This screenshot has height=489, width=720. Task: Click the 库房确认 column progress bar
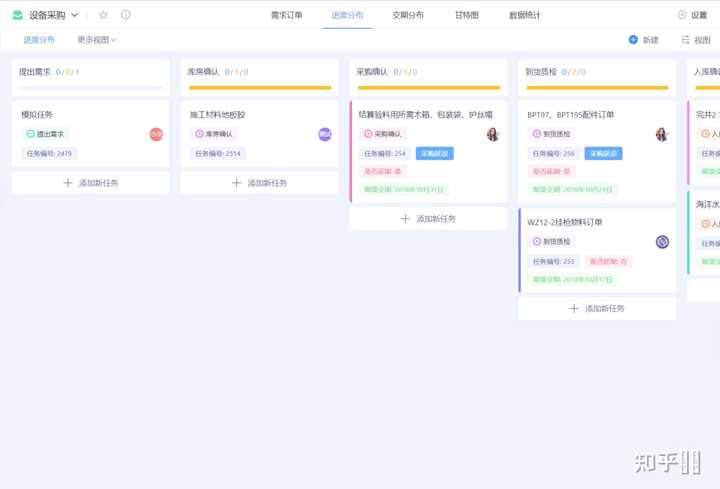(x=260, y=87)
